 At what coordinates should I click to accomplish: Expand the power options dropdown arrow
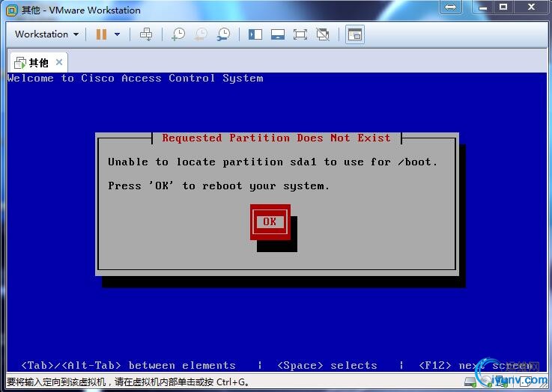(x=118, y=34)
